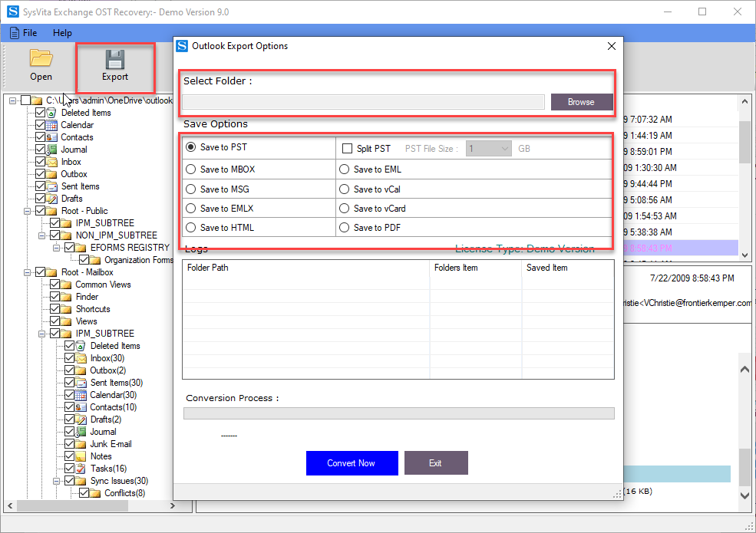Choose the Save to MSG option
756x533 pixels.
[191, 189]
